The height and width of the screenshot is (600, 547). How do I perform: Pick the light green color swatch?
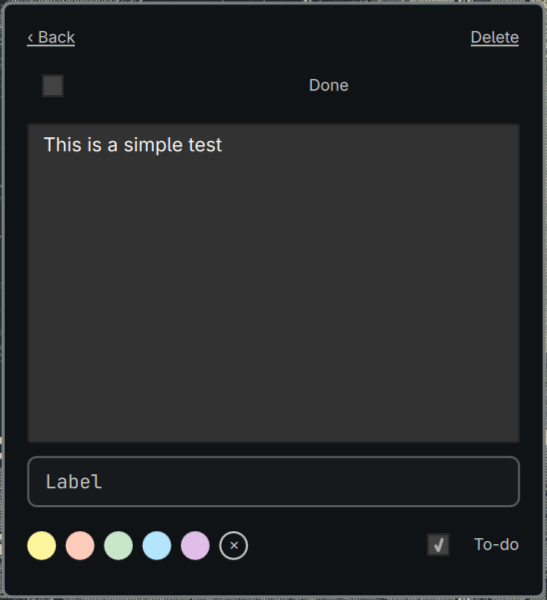click(x=119, y=545)
